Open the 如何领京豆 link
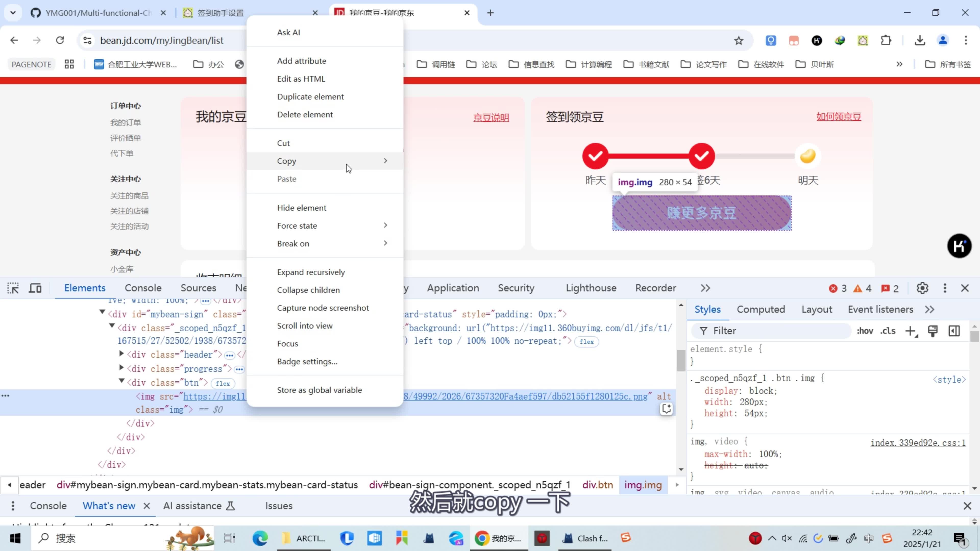 coord(838,117)
